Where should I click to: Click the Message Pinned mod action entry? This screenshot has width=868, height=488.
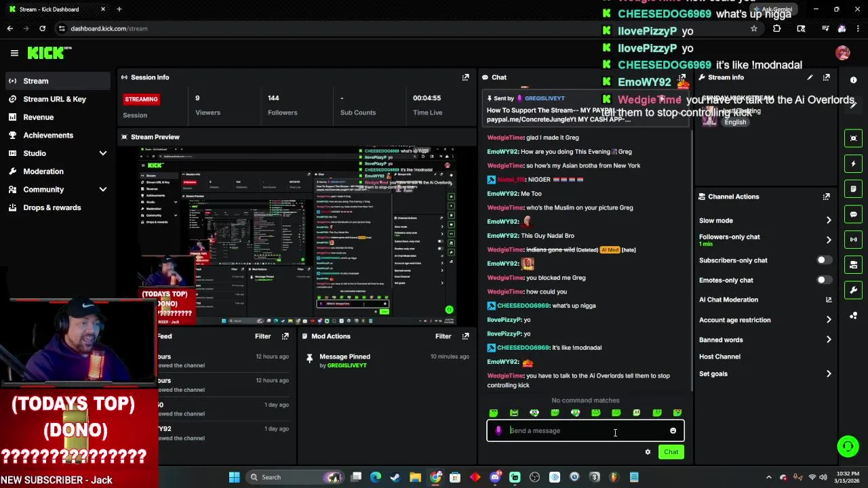387,361
